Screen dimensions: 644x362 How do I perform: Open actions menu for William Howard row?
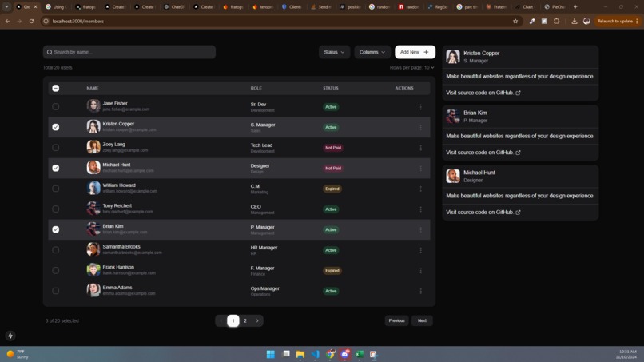coord(420,189)
